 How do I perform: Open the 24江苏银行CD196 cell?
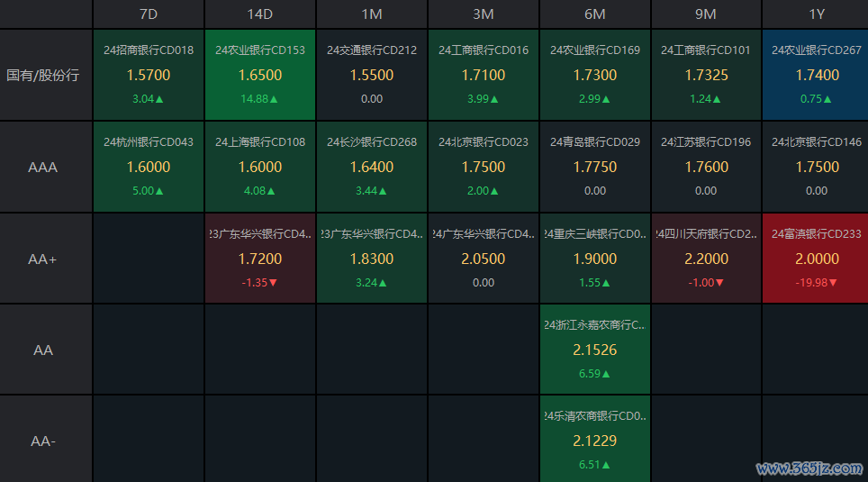pos(706,167)
